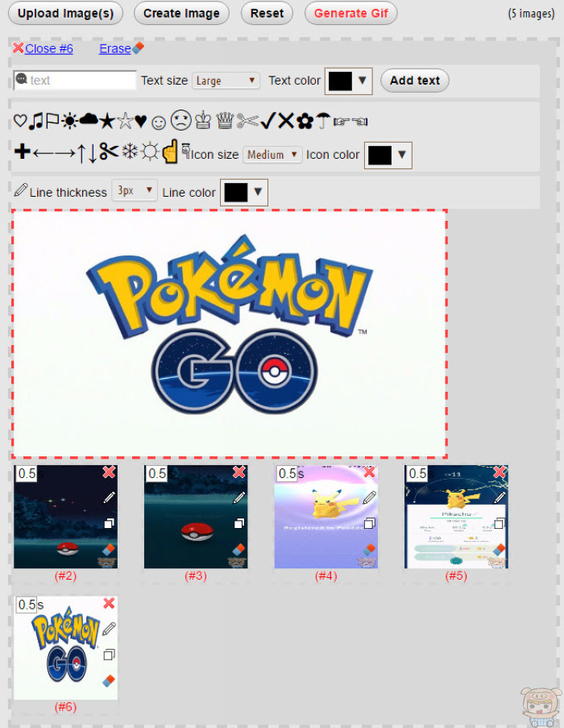This screenshot has width=564, height=728.
Task: Insert the chess king symbol
Action: click(203, 121)
